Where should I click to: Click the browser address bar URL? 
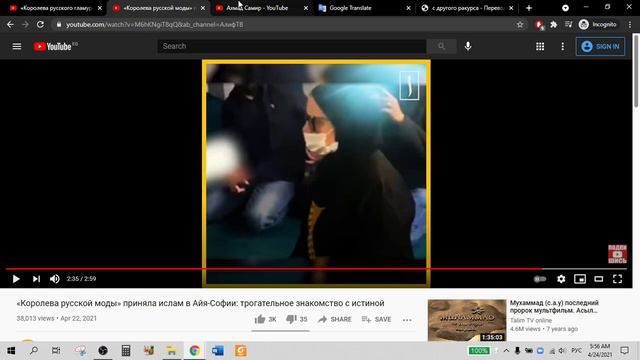coord(155,24)
